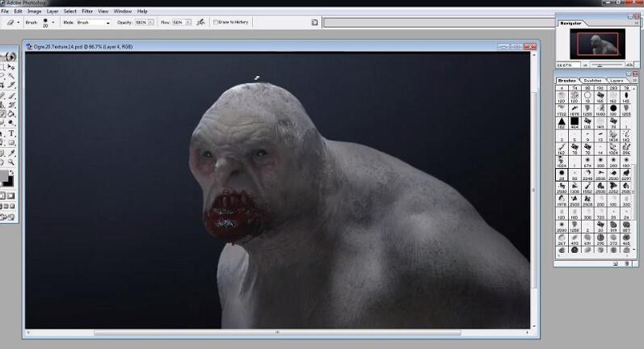This screenshot has height=349, width=644.
Task: Open the Help menu
Action: click(142, 11)
